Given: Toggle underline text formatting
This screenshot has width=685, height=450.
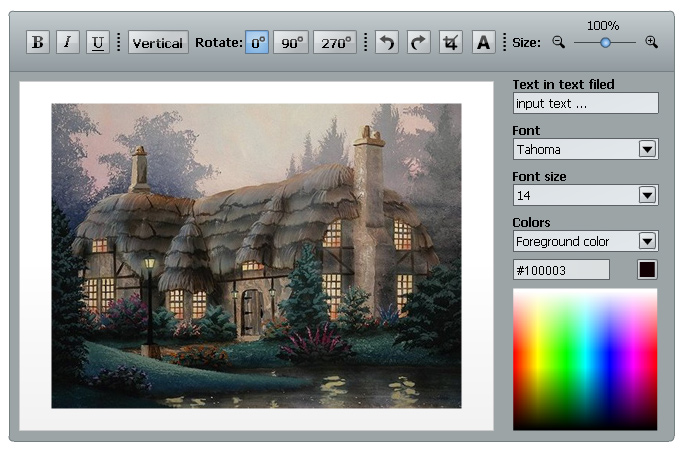Looking at the screenshot, I should pos(97,42).
